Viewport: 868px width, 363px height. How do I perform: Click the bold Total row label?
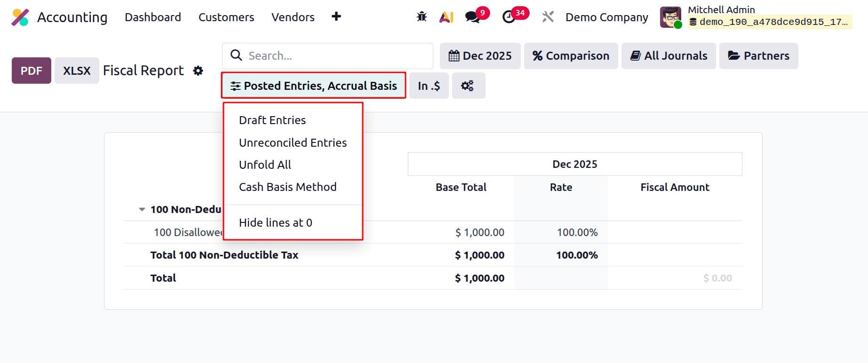click(x=163, y=278)
